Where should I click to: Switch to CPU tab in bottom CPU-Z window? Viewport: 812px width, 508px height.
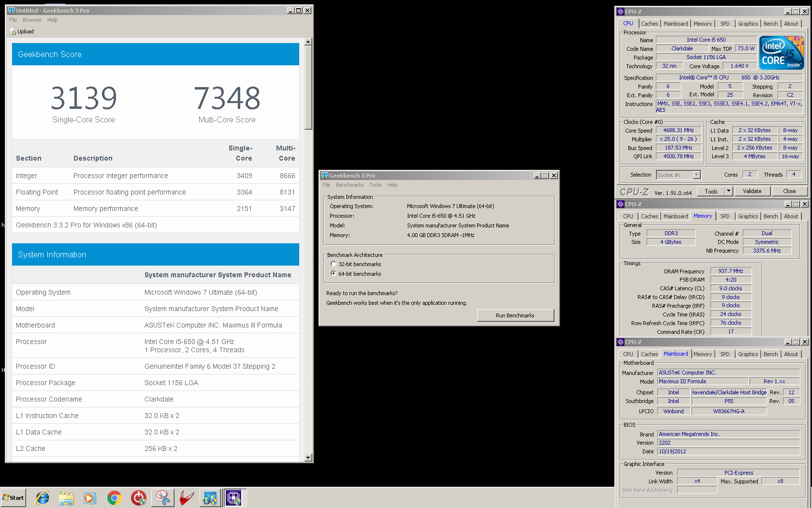(x=628, y=354)
